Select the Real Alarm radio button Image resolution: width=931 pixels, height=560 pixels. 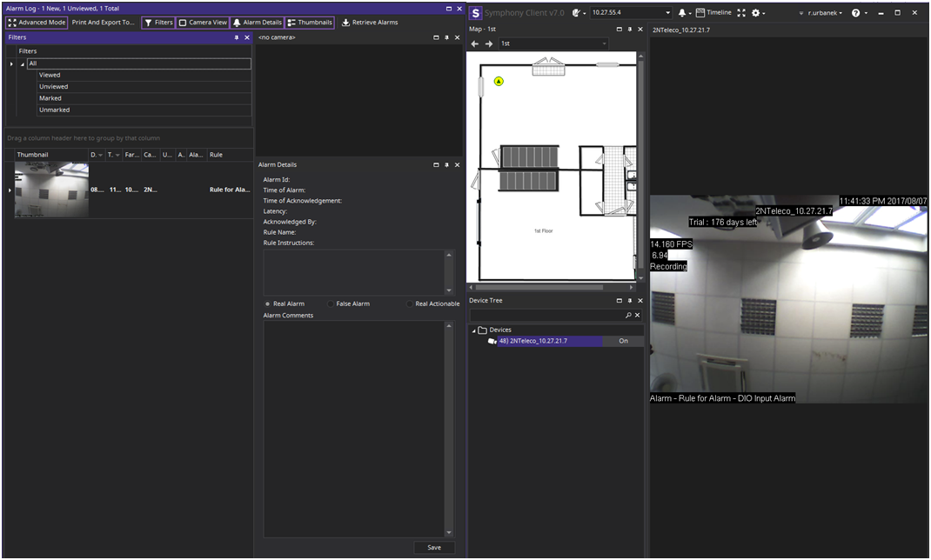(x=266, y=303)
